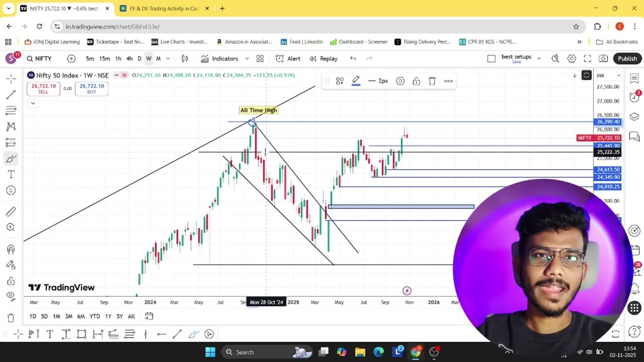Open File Explorer from the taskbar
This screenshot has width=644, height=362.
360,352
